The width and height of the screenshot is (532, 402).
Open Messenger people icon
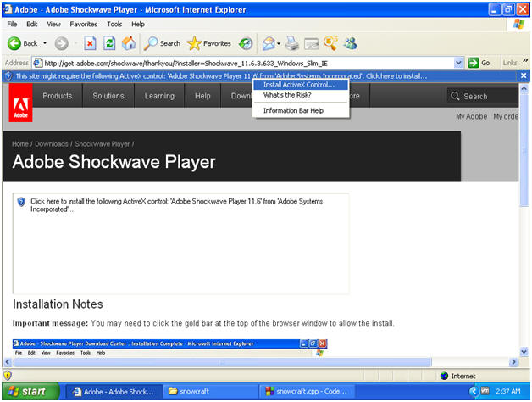tap(350, 43)
